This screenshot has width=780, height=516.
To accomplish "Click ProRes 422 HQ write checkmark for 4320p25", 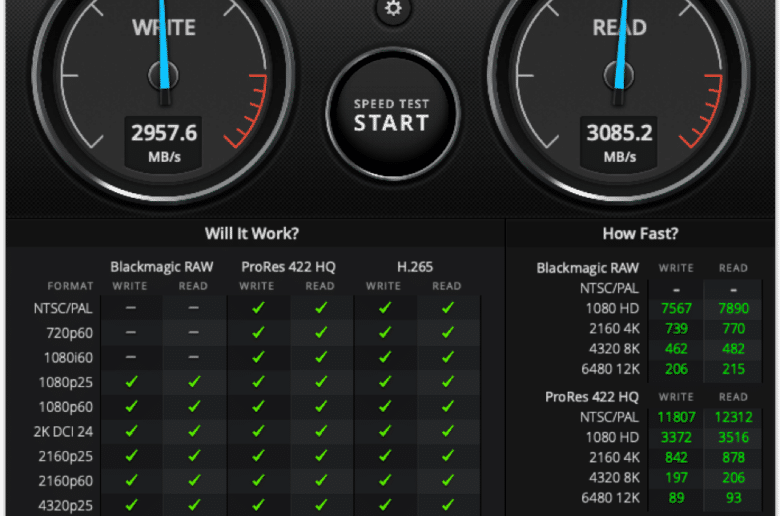I will click(258, 505).
